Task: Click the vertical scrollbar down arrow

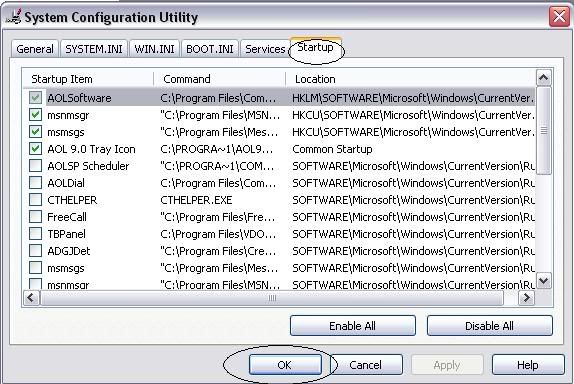Action: 544,281
